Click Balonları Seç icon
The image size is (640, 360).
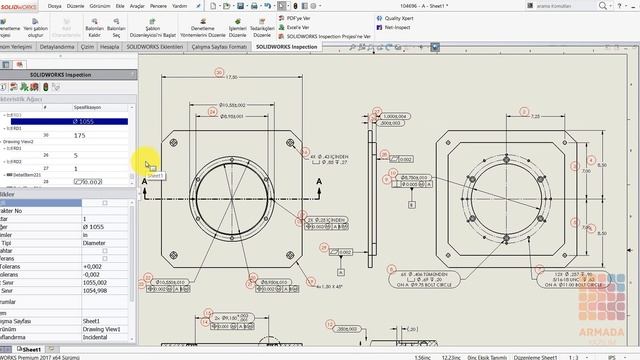coord(116,28)
